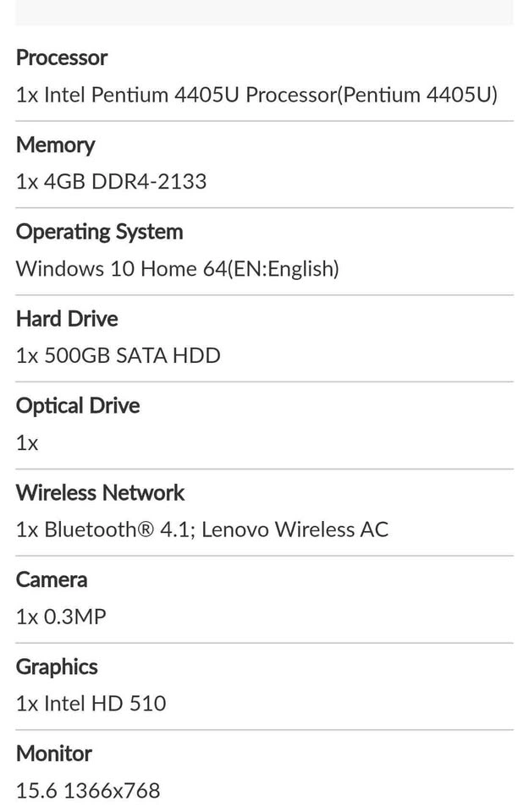
Task: Tap the 4GB DDR4-2133 memory value
Action: tap(111, 182)
